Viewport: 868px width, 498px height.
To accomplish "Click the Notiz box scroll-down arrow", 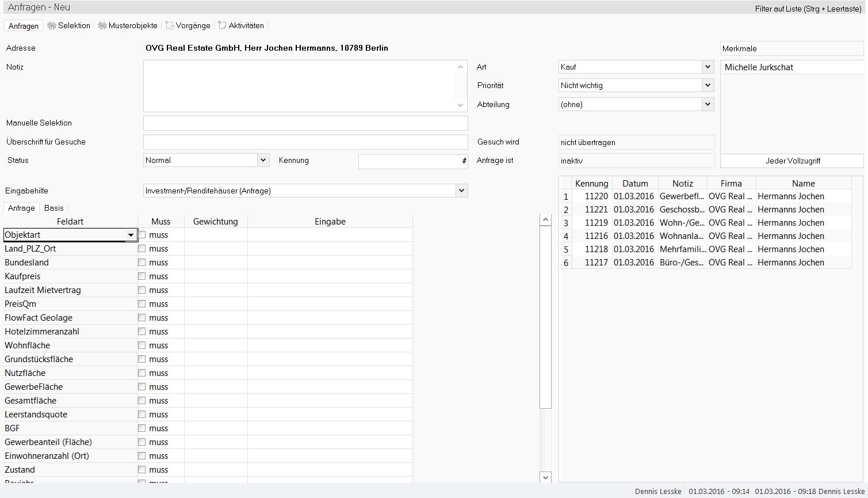I will click(x=460, y=105).
